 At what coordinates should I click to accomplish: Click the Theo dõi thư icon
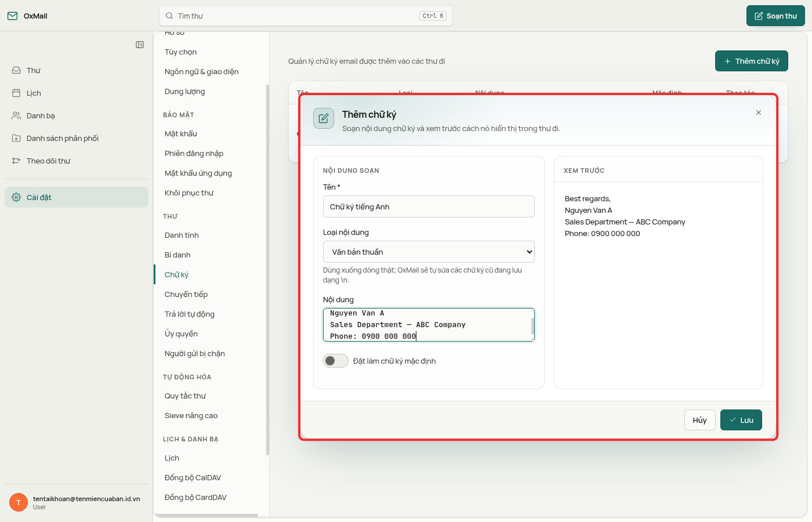(x=16, y=161)
